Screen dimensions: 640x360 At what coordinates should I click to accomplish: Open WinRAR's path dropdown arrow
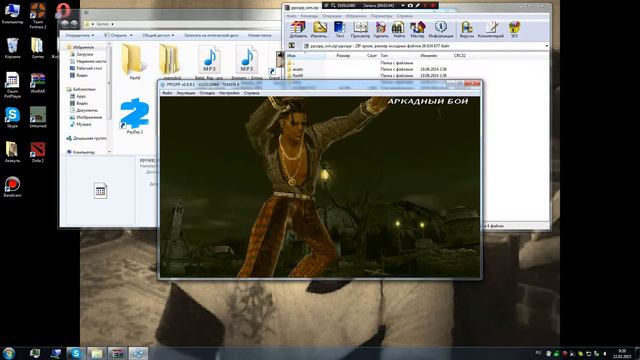[x=547, y=46]
